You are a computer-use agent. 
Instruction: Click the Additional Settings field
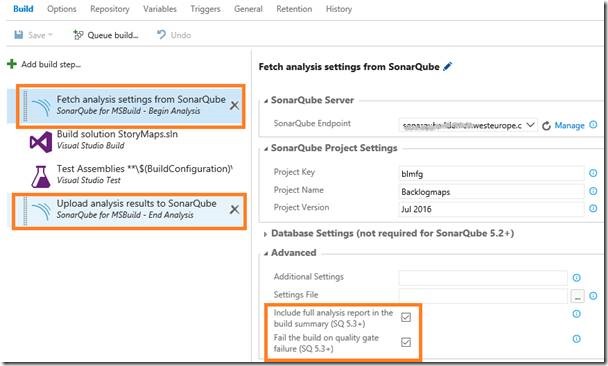[483, 278]
